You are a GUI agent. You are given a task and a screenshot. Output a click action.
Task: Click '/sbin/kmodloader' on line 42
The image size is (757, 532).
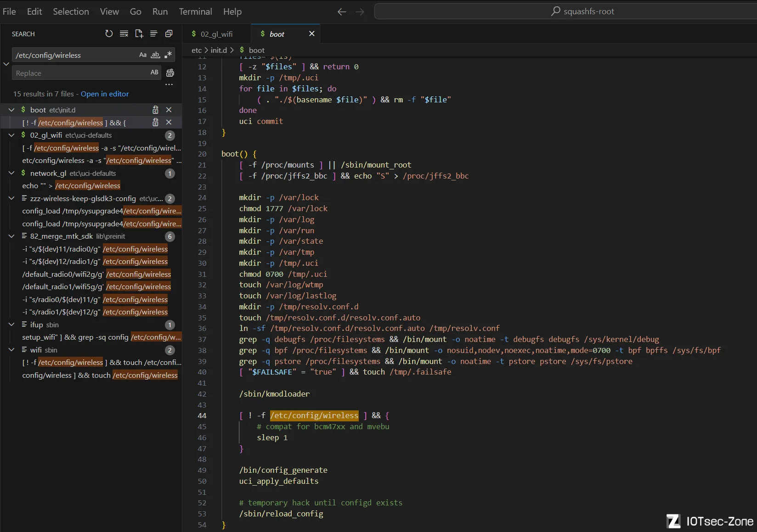(x=274, y=394)
